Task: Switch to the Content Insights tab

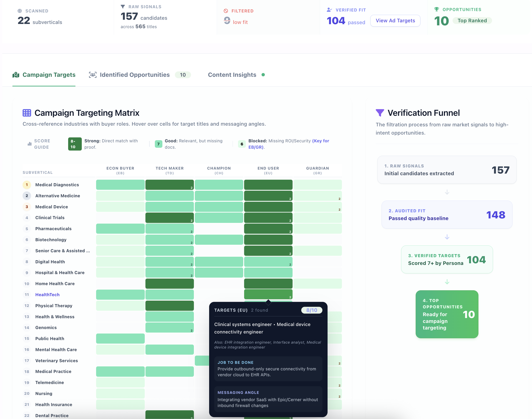Action: pyautogui.click(x=232, y=75)
